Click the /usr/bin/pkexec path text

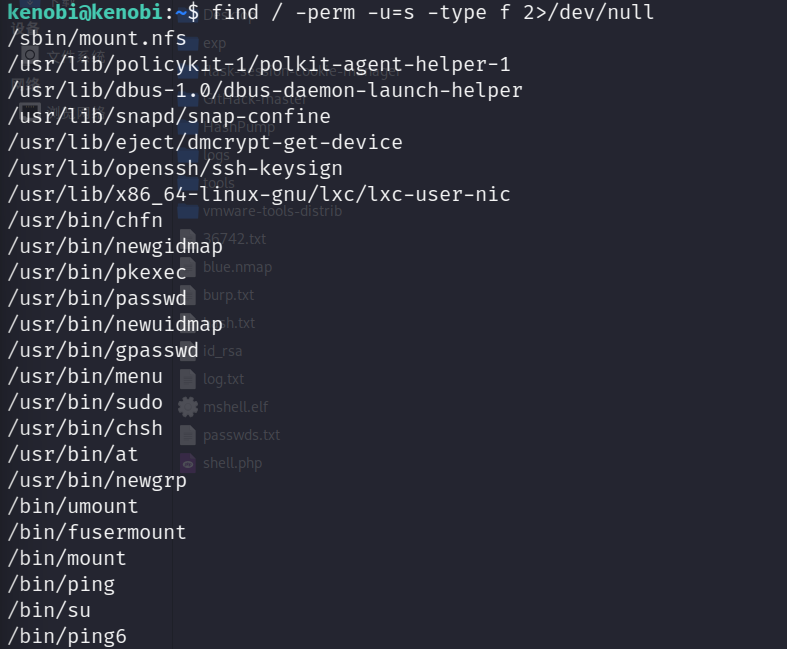[97, 272]
